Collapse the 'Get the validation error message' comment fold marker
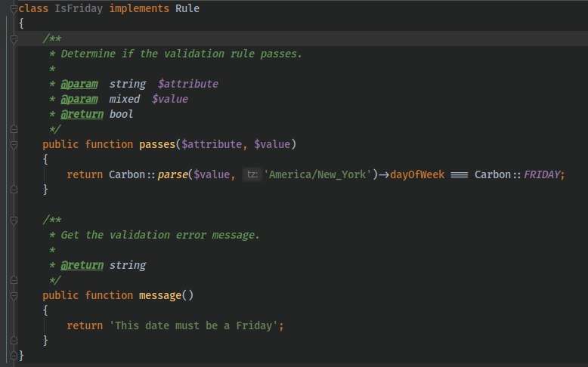This screenshot has height=367, width=588. pos(14,220)
